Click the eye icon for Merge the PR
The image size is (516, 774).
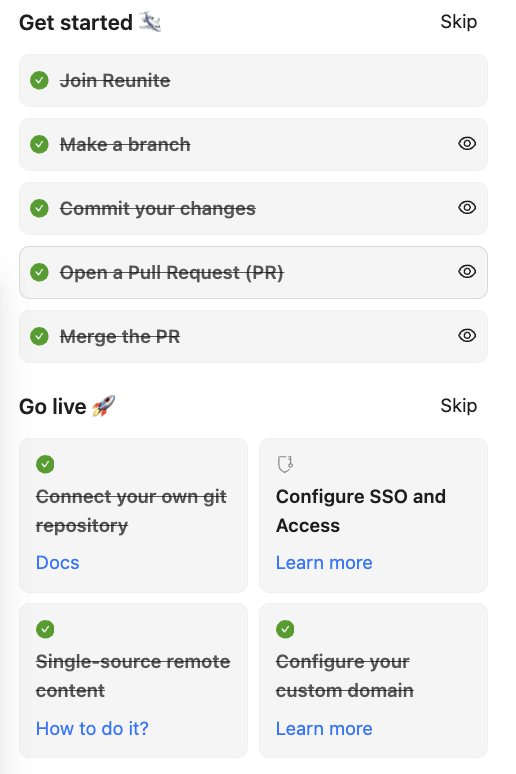coord(467,336)
